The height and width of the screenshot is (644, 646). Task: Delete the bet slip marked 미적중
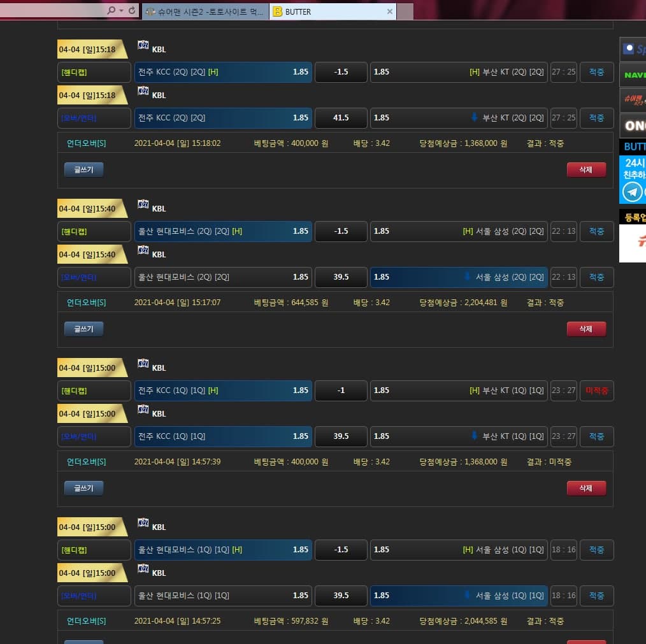[x=585, y=488]
